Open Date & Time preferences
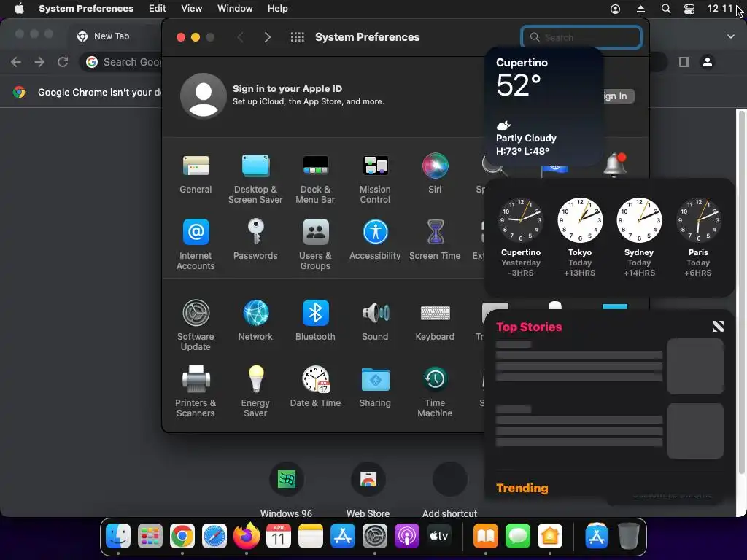 (x=315, y=386)
